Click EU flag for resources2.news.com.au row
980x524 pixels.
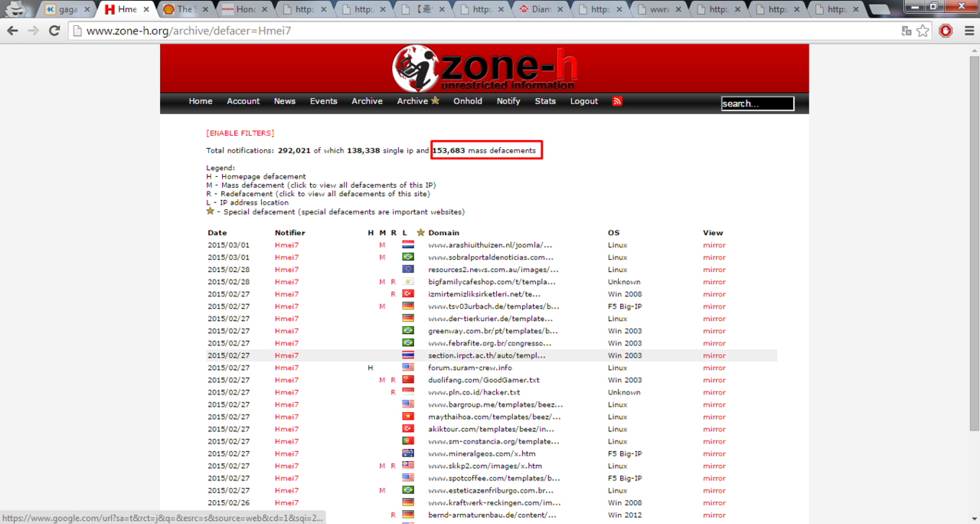click(x=408, y=270)
